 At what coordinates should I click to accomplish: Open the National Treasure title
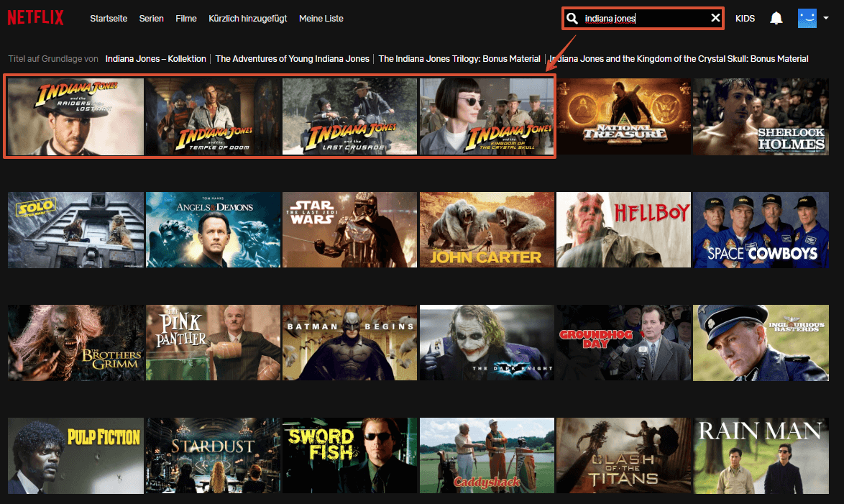[623, 117]
